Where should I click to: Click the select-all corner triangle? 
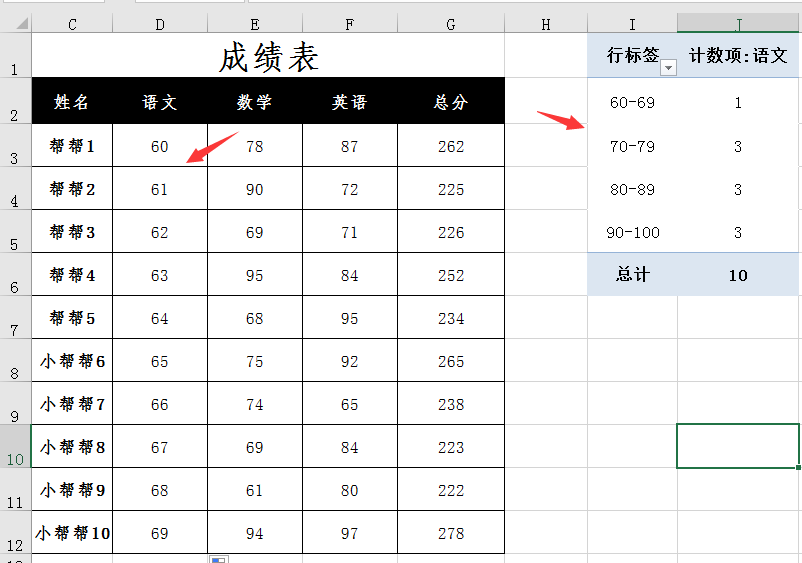(x=22, y=24)
